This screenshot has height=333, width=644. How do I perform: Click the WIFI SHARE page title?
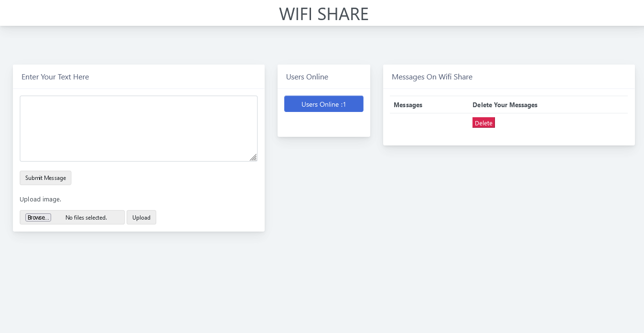323,14
